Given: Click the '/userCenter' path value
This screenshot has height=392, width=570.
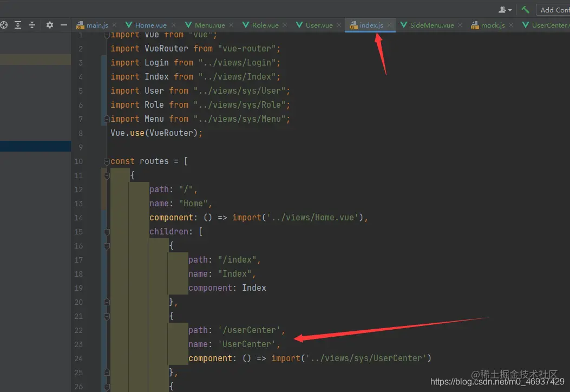Looking at the screenshot, I should 249,330.
